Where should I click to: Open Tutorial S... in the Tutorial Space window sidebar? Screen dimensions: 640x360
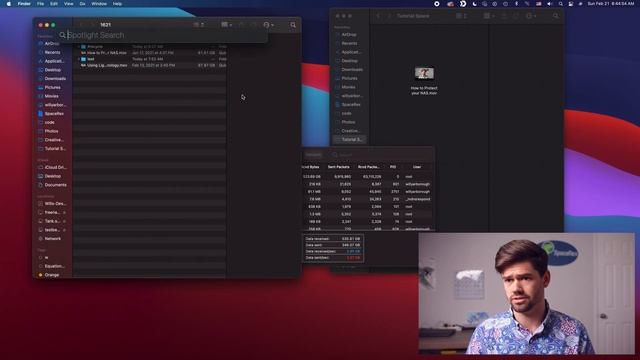click(x=349, y=140)
